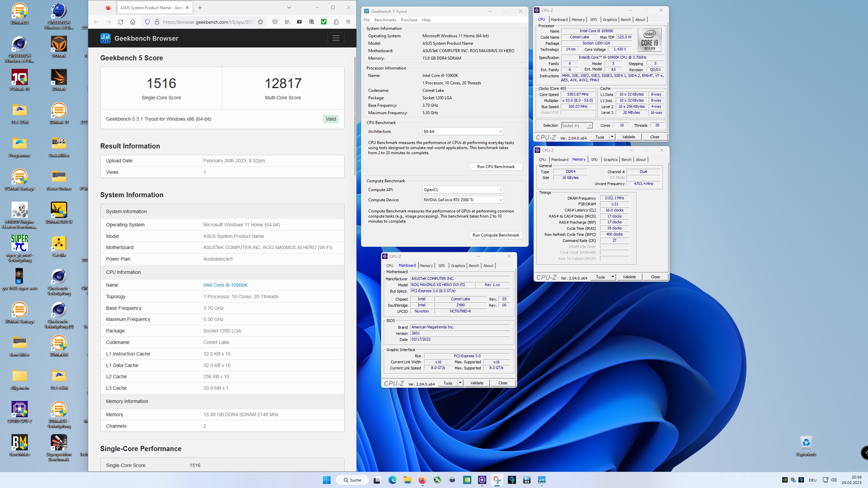Screen dimensions: 868x488
Task: Click the Firefox home icon
Action: pos(133,22)
